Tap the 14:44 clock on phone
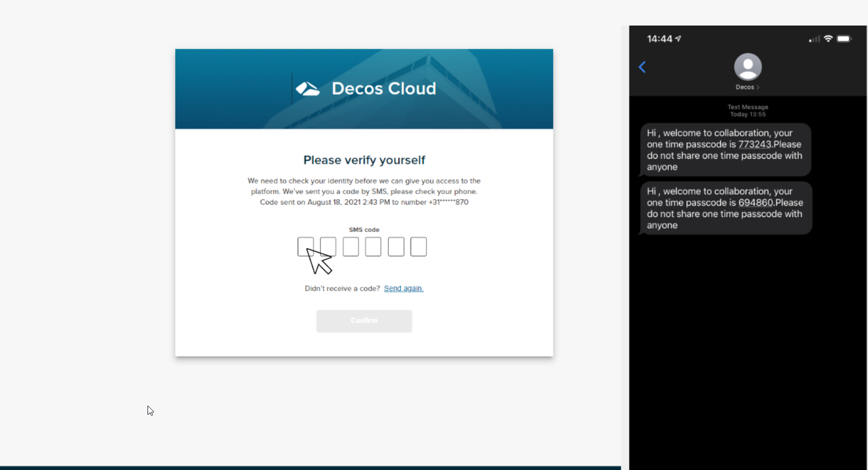The height and width of the screenshot is (470, 868). coord(660,39)
